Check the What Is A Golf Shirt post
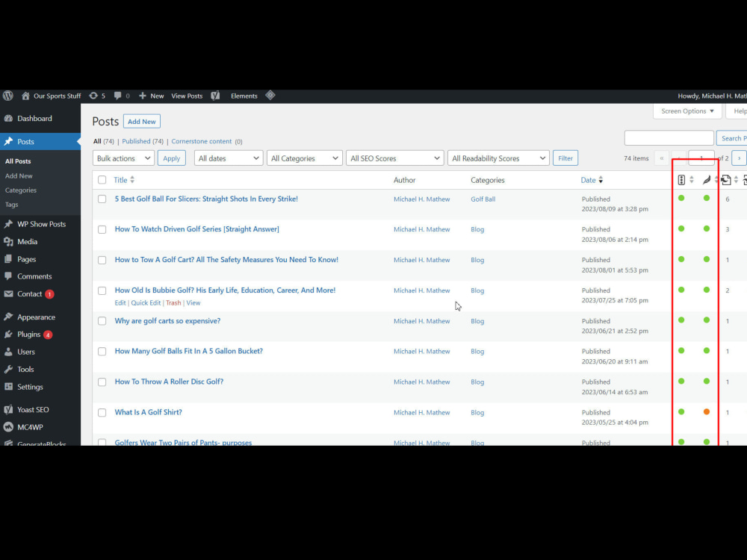This screenshot has width=747, height=560. click(x=102, y=412)
